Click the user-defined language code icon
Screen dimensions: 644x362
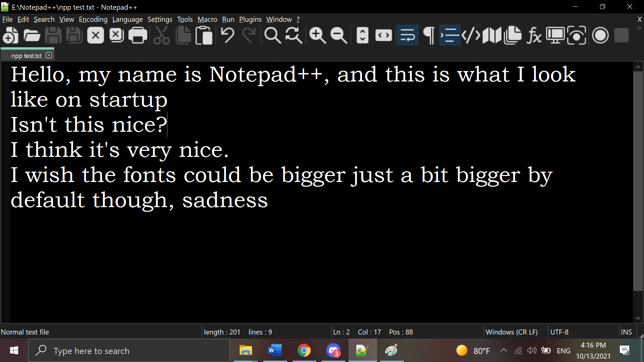pos(471,35)
